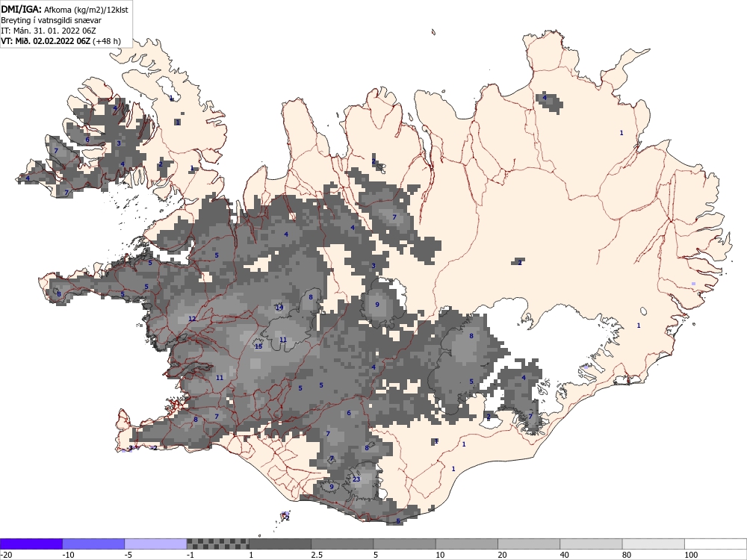Click the gray 2.5 to 5 legend swatch
Viewport: 747px width, 560px height.
(342, 544)
